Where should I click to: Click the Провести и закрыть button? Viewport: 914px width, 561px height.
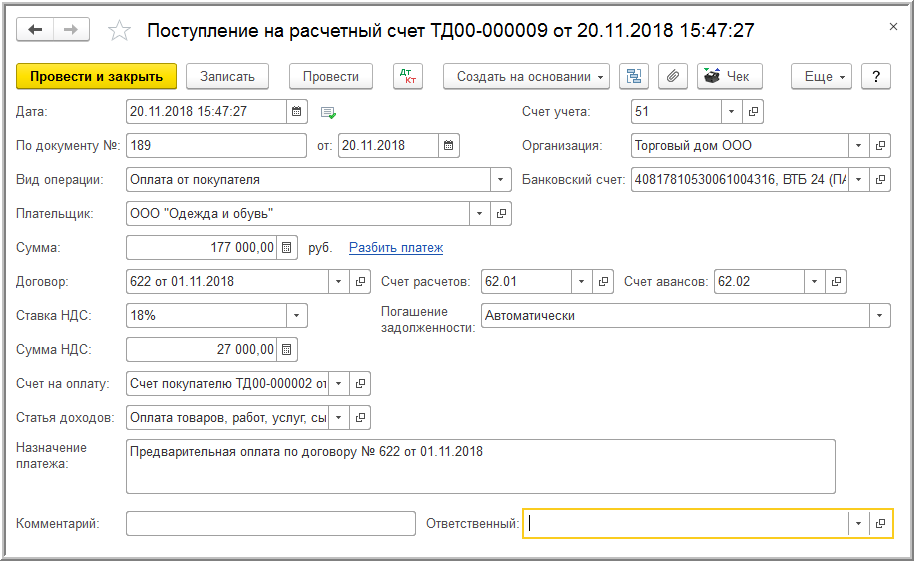tap(96, 77)
